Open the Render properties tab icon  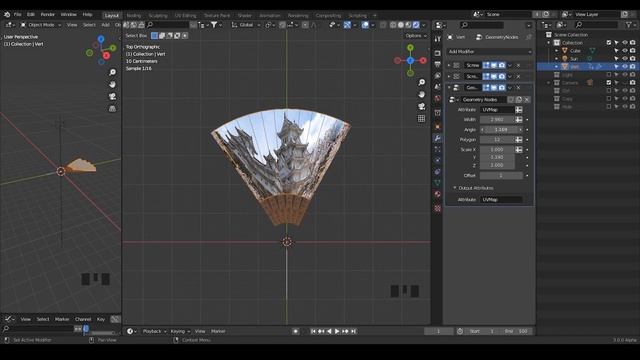click(x=438, y=53)
